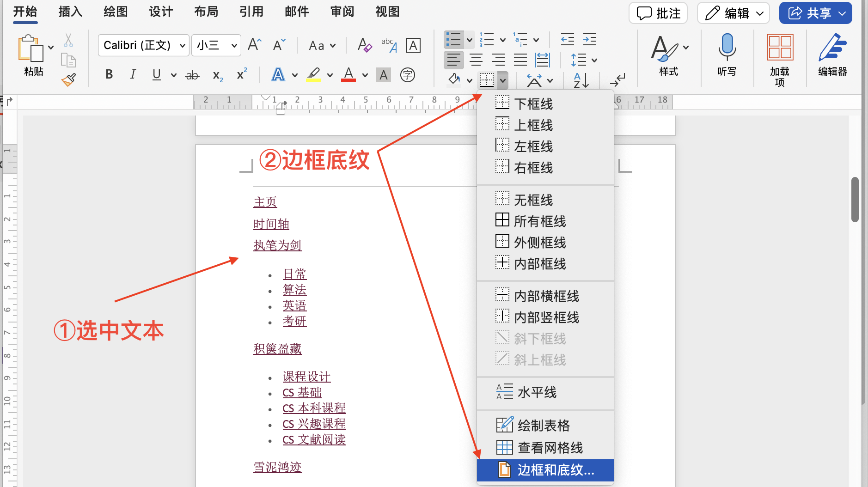
Task: Switch to 审阅 tab
Action: [342, 12]
